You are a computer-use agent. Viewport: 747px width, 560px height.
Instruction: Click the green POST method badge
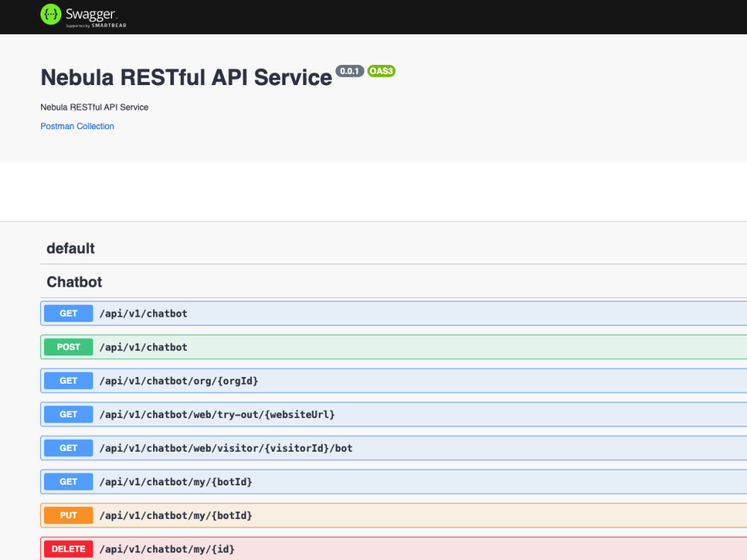(69, 347)
